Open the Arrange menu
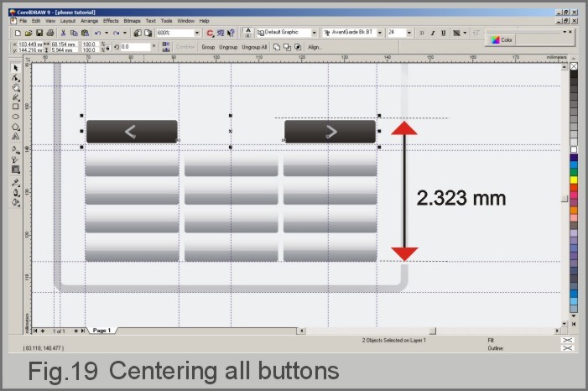588x391 pixels. point(89,21)
